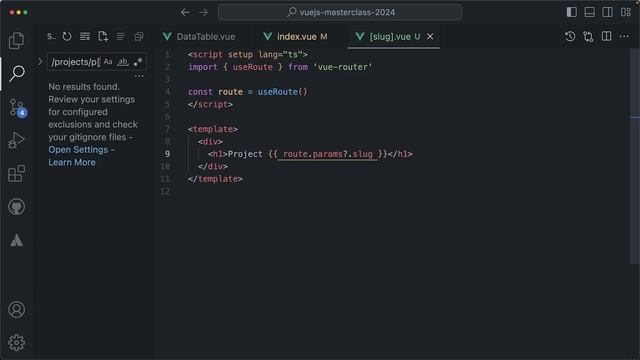Viewport: 640px width, 360px height.
Task: Go back in navigation history
Action: coord(185,12)
